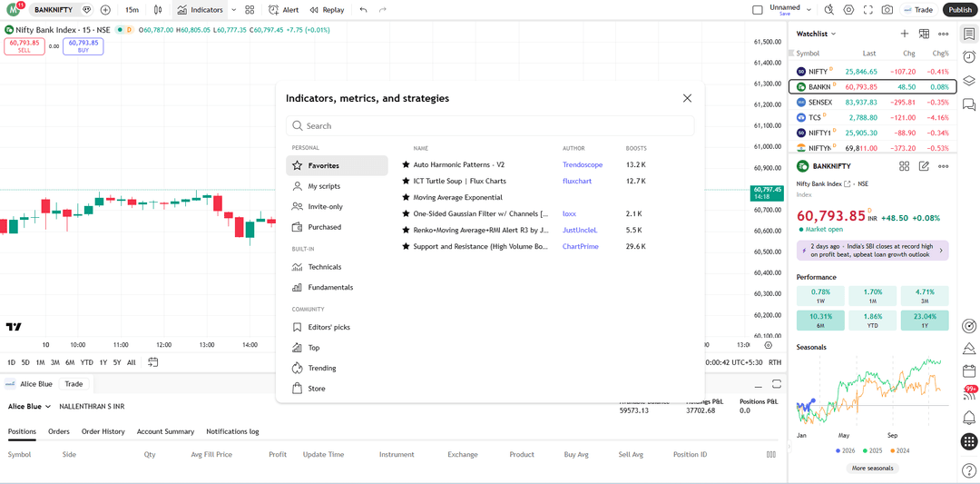Open the Unnamed layout dropdown arrow
The image size is (980, 484).
pos(808,10)
